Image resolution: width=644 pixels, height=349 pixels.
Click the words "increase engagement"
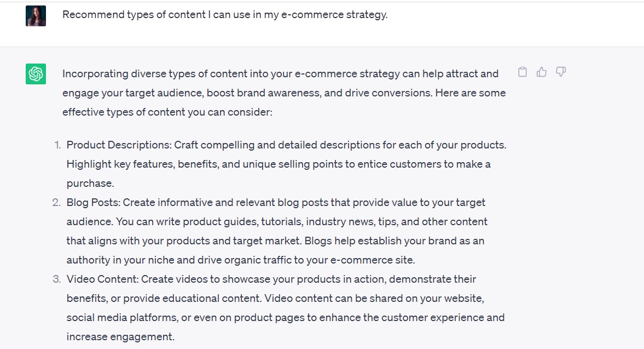120,337
